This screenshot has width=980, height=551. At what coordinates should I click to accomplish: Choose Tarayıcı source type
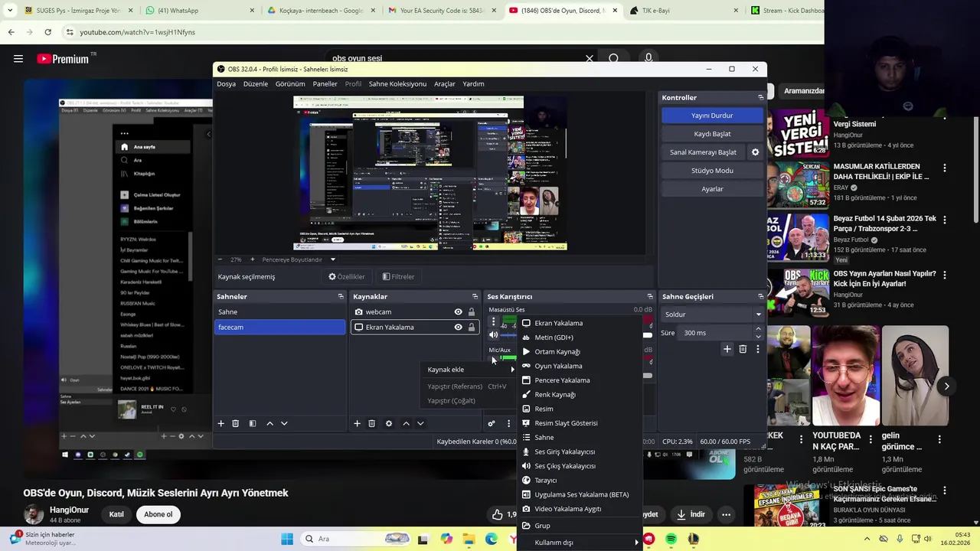tap(580, 481)
